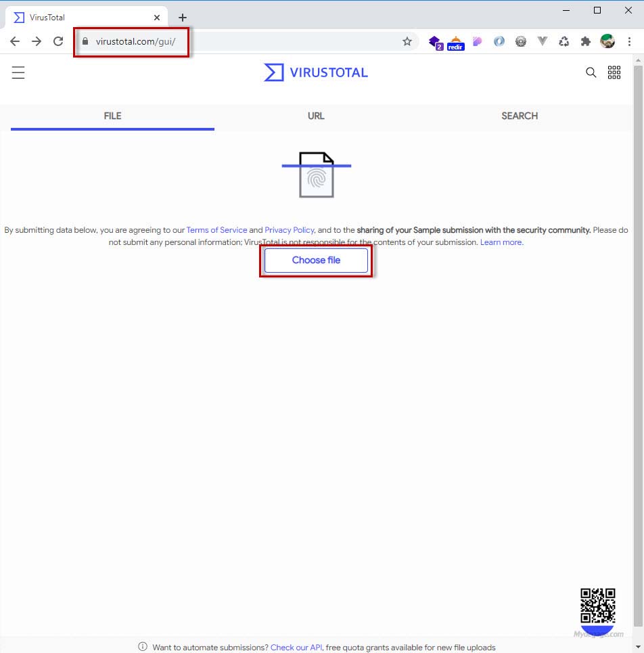Click the browser forward arrow

click(x=37, y=41)
